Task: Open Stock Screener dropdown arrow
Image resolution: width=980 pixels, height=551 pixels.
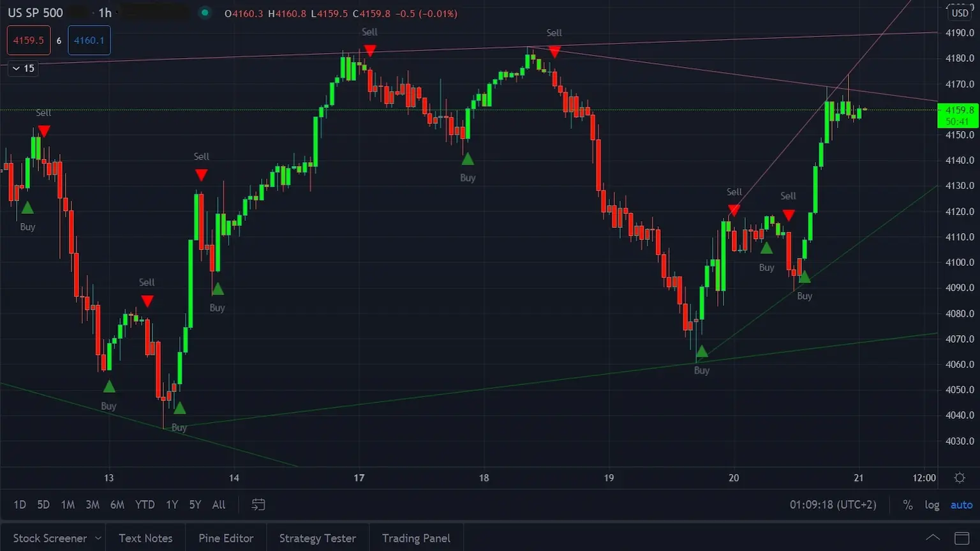Action: (98, 538)
